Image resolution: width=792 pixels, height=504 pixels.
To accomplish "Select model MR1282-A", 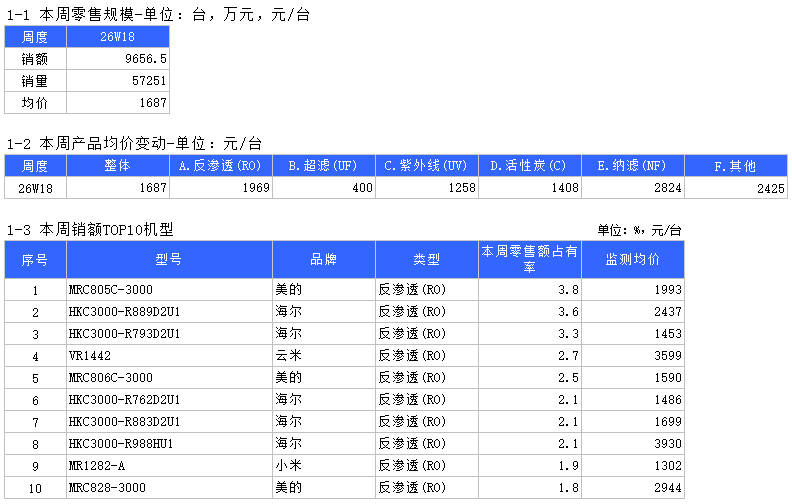I will (x=96, y=466).
